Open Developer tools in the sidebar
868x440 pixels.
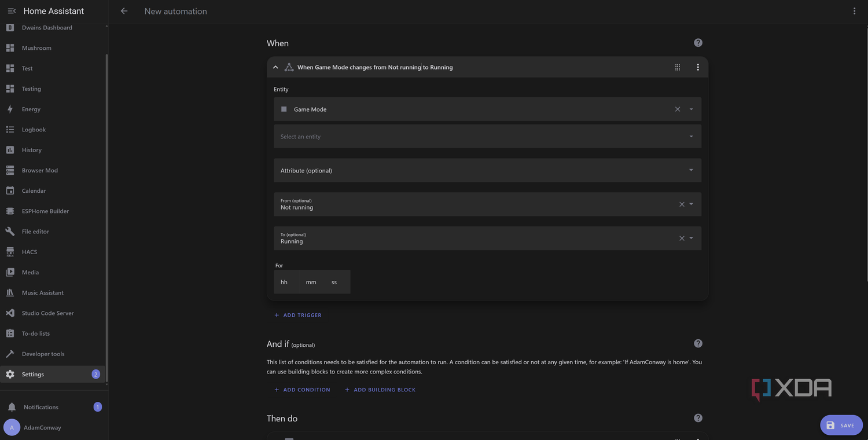click(53, 354)
